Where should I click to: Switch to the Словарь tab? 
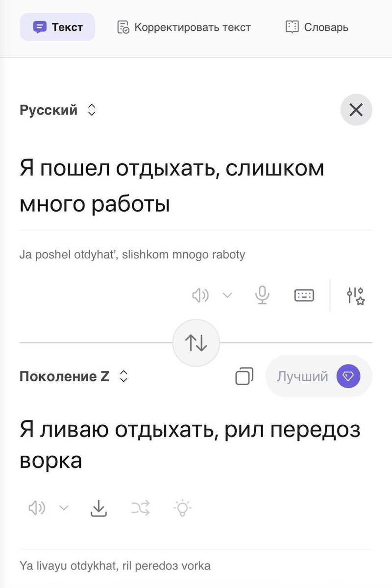tap(317, 27)
